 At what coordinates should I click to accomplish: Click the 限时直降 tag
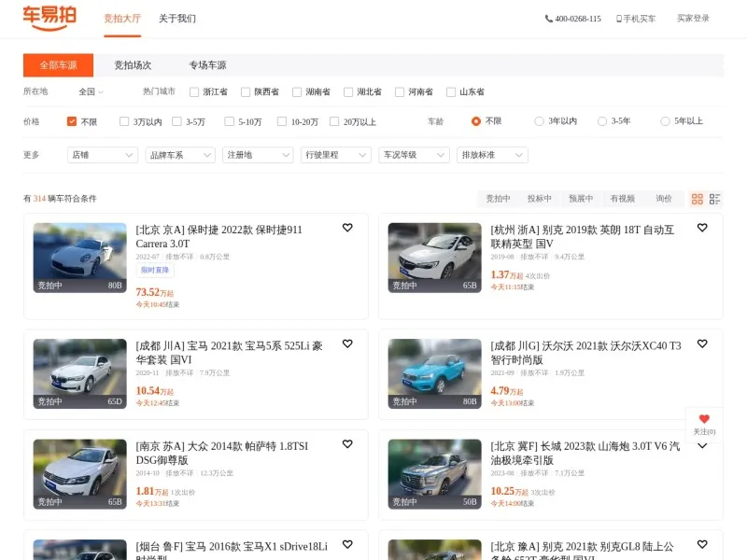(x=155, y=270)
